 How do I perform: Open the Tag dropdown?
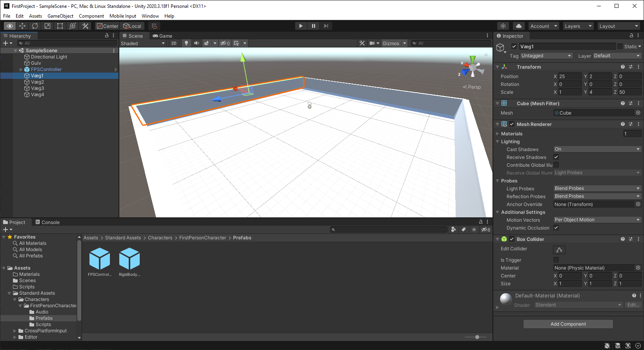(x=546, y=56)
